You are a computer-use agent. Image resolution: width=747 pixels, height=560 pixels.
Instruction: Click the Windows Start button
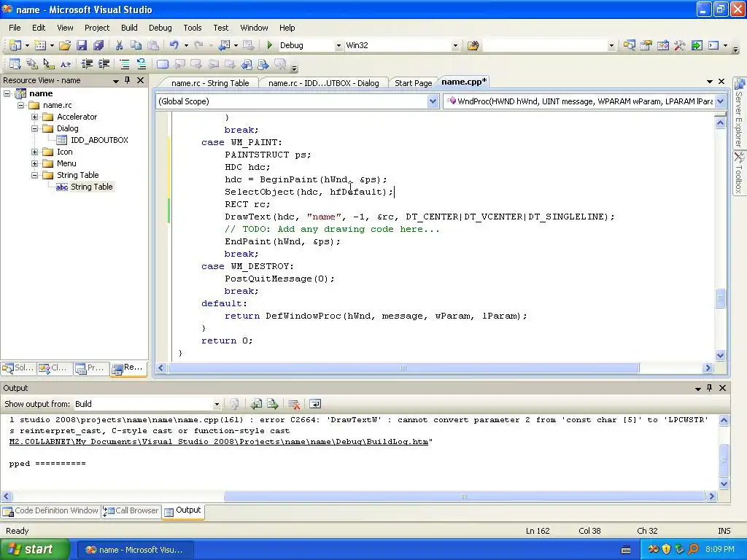tap(35, 550)
